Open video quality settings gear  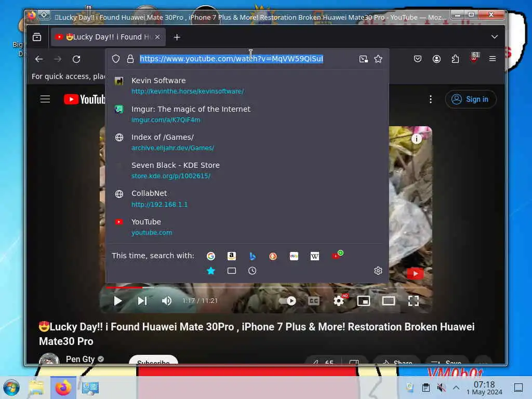(339, 300)
